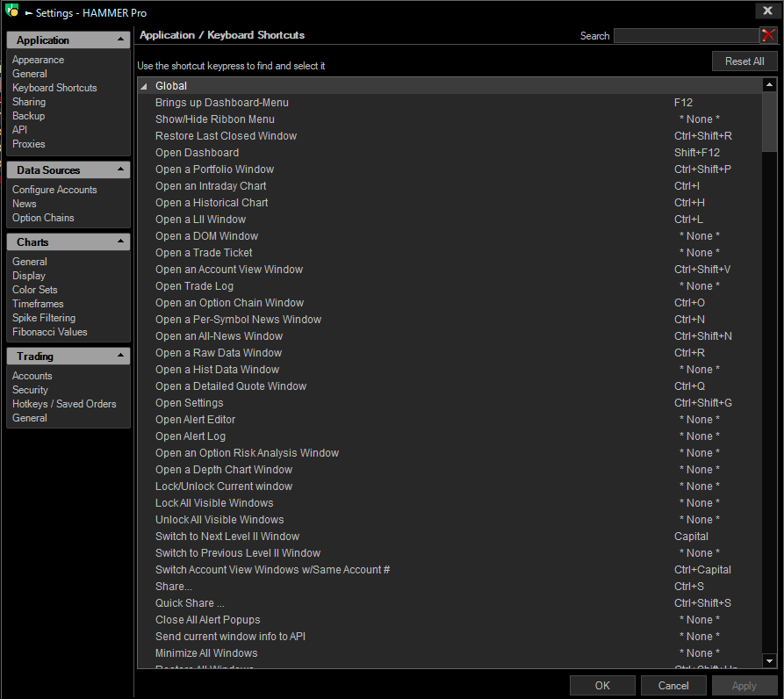Select Close All Alert Popups row
Image resolution: width=784 pixels, height=699 pixels.
pos(450,619)
